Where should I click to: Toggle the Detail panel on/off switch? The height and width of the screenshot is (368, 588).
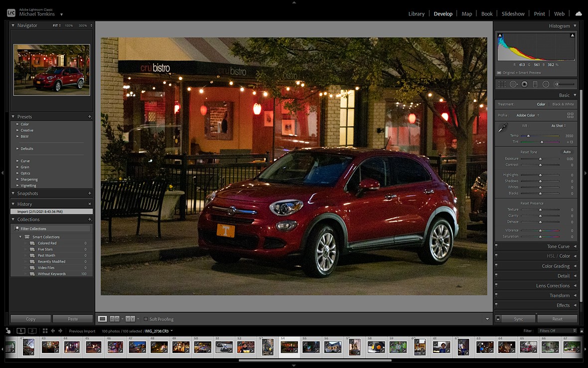pos(496,276)
